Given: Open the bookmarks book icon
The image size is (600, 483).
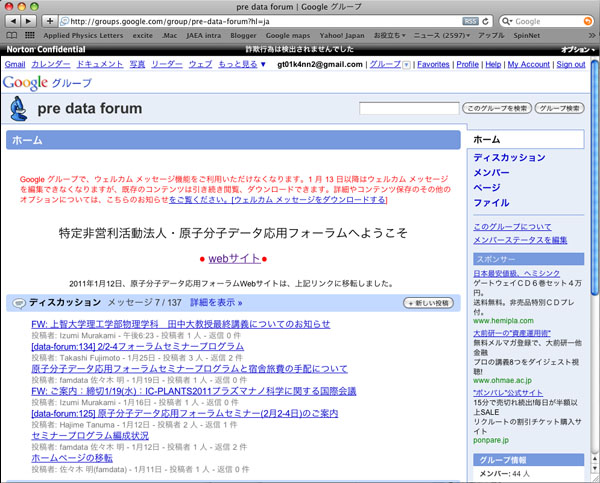Looking at the screenshot, I should point(12,36).
